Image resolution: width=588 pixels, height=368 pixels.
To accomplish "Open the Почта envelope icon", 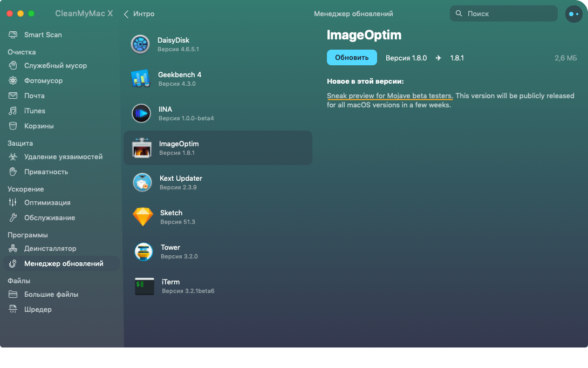I will tap(13, 96).
